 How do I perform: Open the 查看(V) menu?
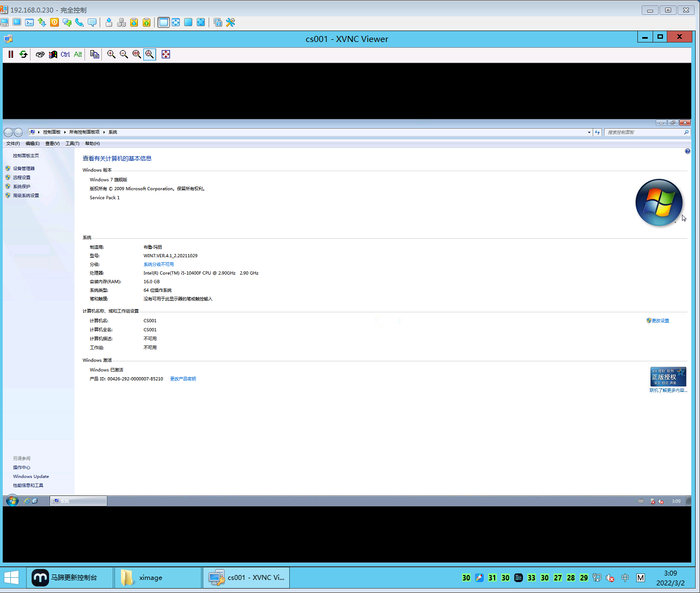pos(52,144)
